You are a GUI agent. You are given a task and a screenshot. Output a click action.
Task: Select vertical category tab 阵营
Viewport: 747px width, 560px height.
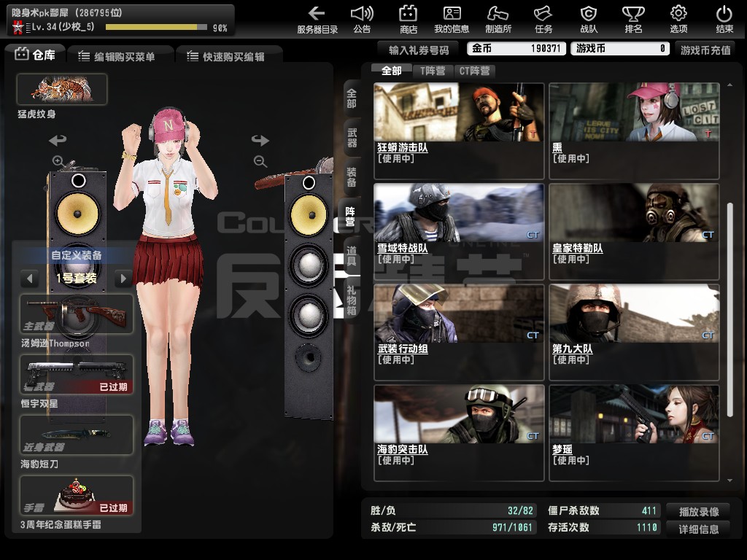[350, 216]
